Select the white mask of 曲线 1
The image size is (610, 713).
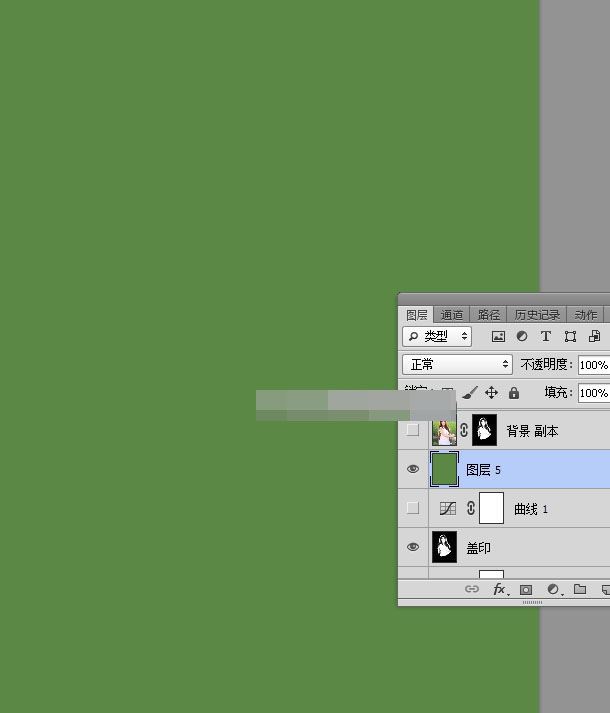click(491, 508)
